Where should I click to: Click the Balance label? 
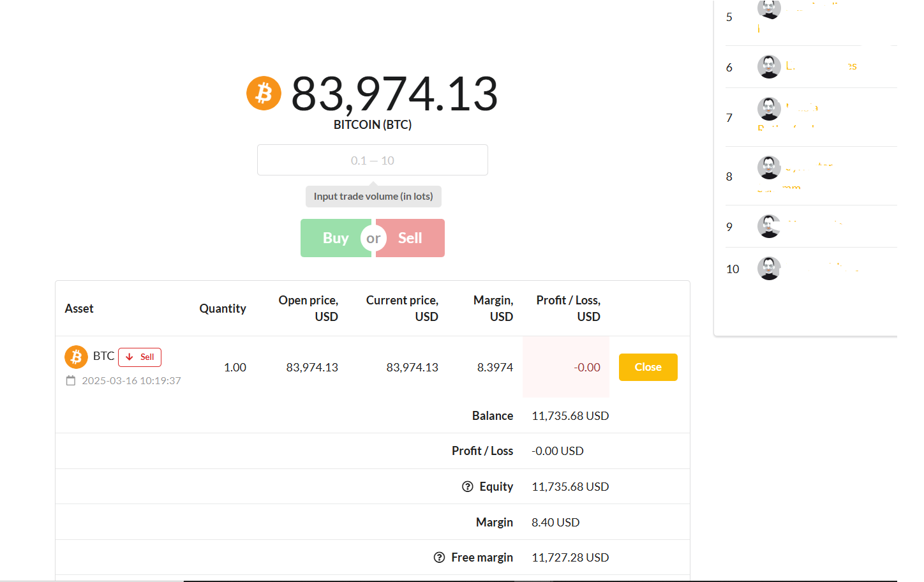(493, 415)
